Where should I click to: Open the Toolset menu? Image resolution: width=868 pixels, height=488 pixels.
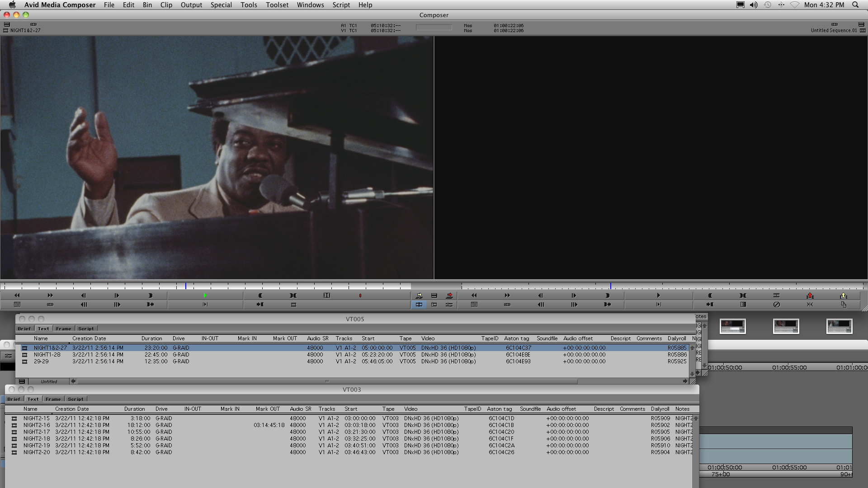tap(277, 5)
